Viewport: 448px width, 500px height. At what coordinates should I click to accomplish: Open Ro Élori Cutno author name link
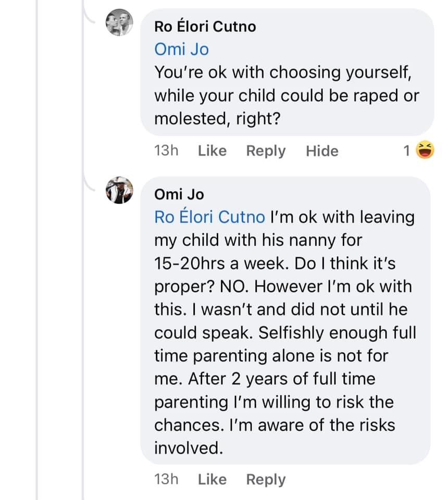(x=205, y=27)
